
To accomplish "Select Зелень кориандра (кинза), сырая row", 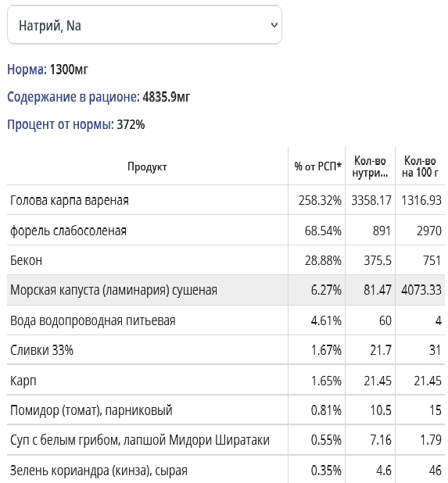I will (x=226, y=470).
